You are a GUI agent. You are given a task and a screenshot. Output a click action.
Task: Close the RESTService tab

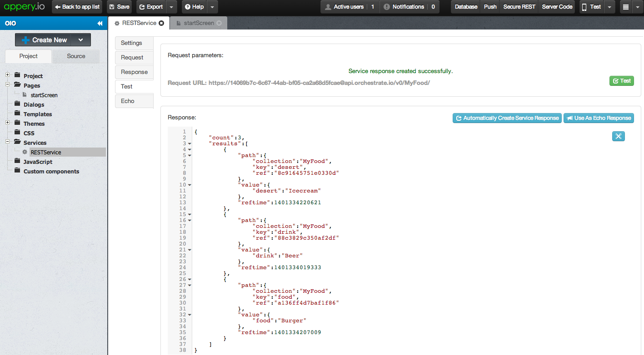point(161,23)
